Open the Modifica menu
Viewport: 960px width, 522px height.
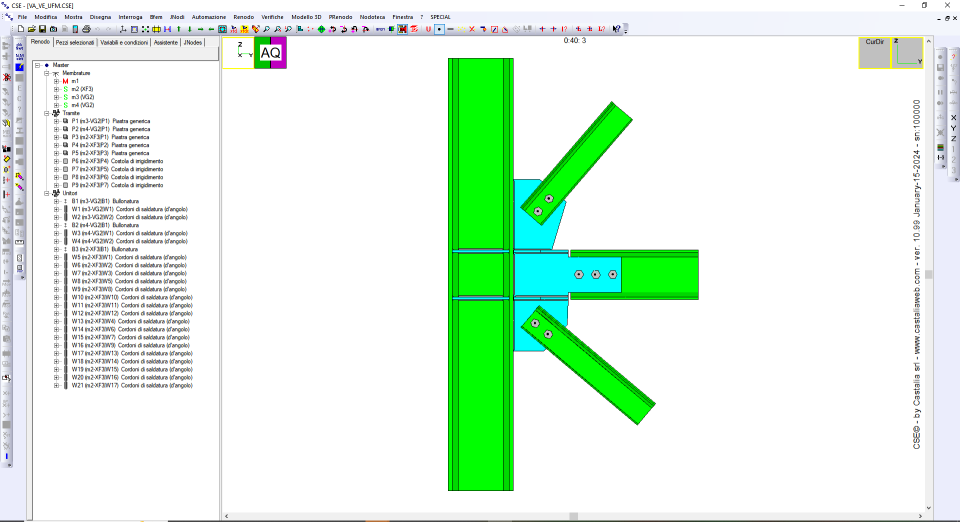(45, 17)
